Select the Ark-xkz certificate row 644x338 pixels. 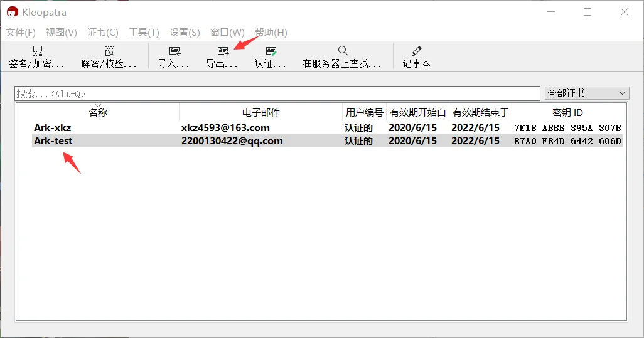(328, 128)
